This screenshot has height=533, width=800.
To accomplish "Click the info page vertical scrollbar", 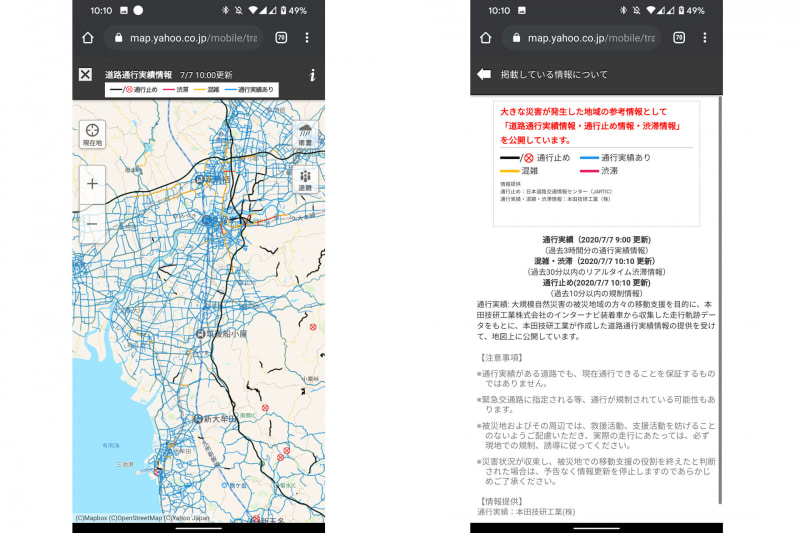I will click(720, 299).
